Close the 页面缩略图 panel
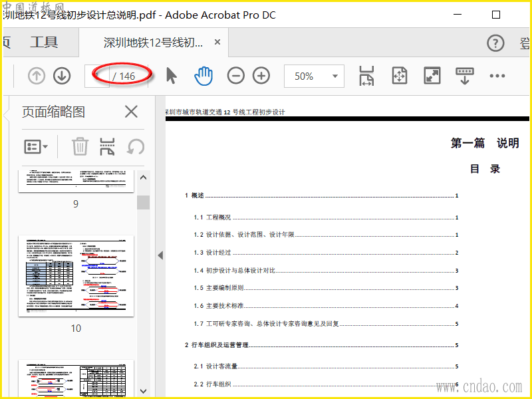This screenshot has width=532, height=399. click(x=131, y=112)
